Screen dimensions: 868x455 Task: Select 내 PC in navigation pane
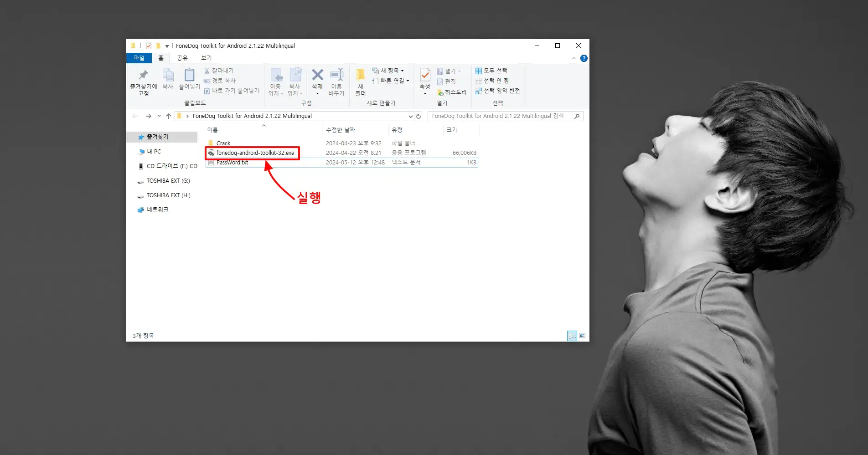coord(154,151)
